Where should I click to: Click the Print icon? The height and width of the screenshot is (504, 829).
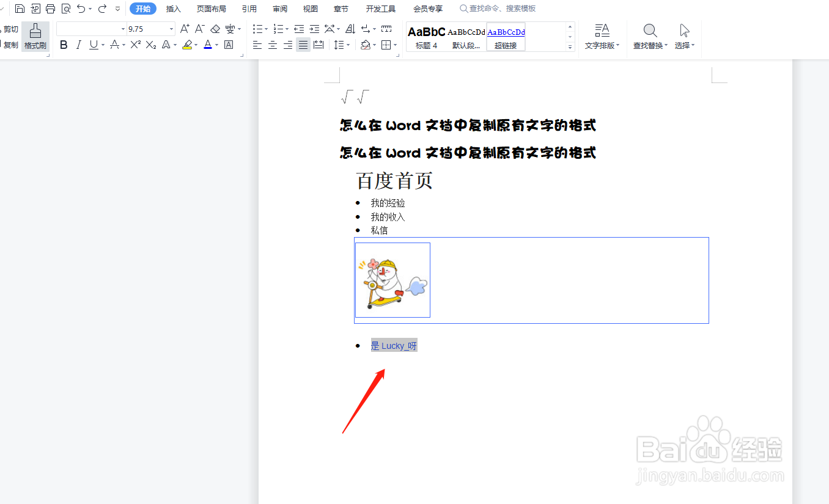click(51, 9)
